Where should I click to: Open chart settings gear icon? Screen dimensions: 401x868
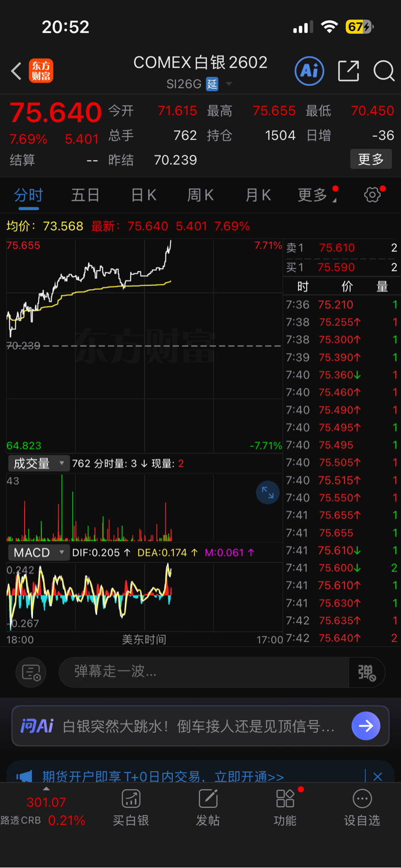372,195
